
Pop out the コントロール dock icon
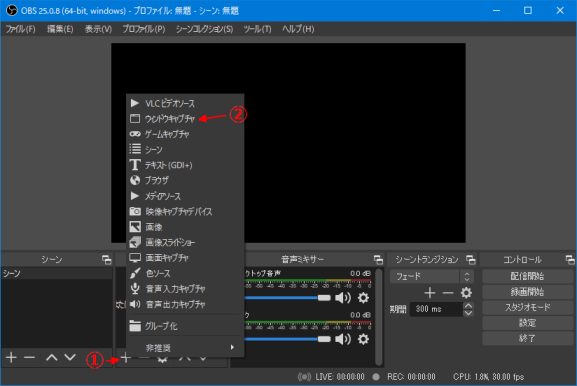point(570,260)
